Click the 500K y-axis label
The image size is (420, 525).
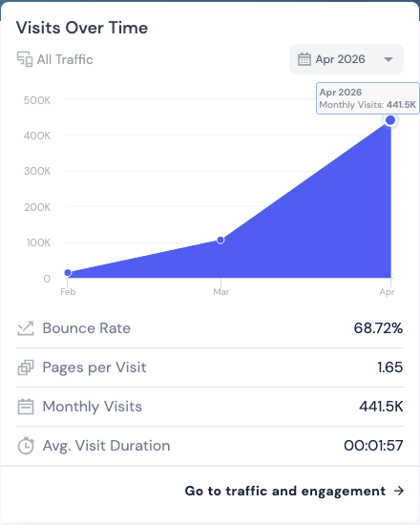coord(37,100)
